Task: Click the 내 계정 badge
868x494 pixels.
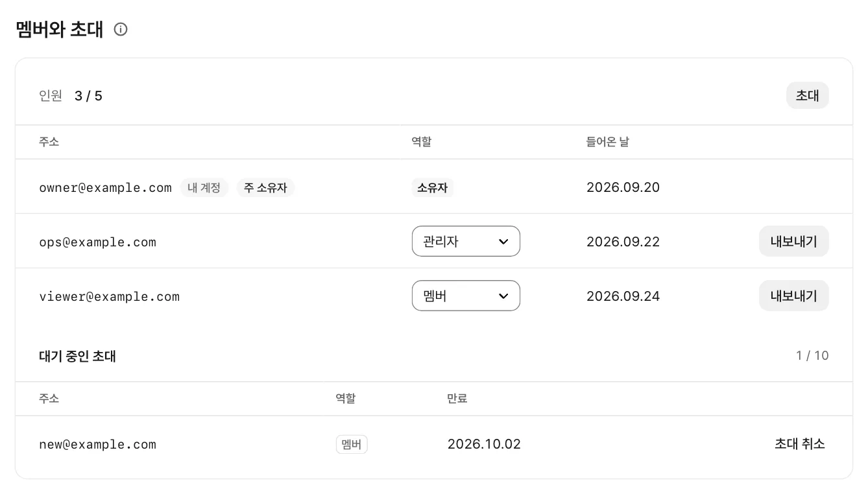Action: tap(204, 188)
